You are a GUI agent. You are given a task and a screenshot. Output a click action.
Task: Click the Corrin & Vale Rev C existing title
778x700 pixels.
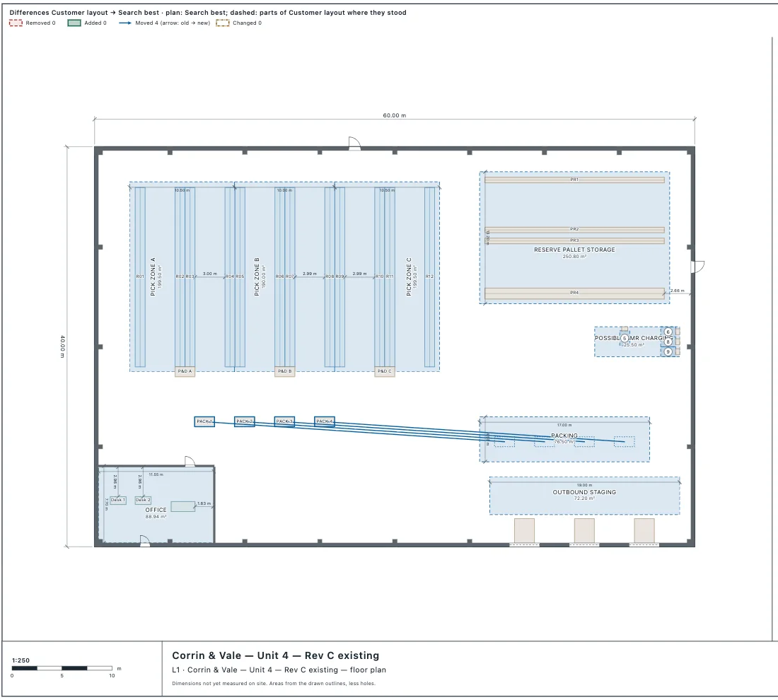click(275, 655)
